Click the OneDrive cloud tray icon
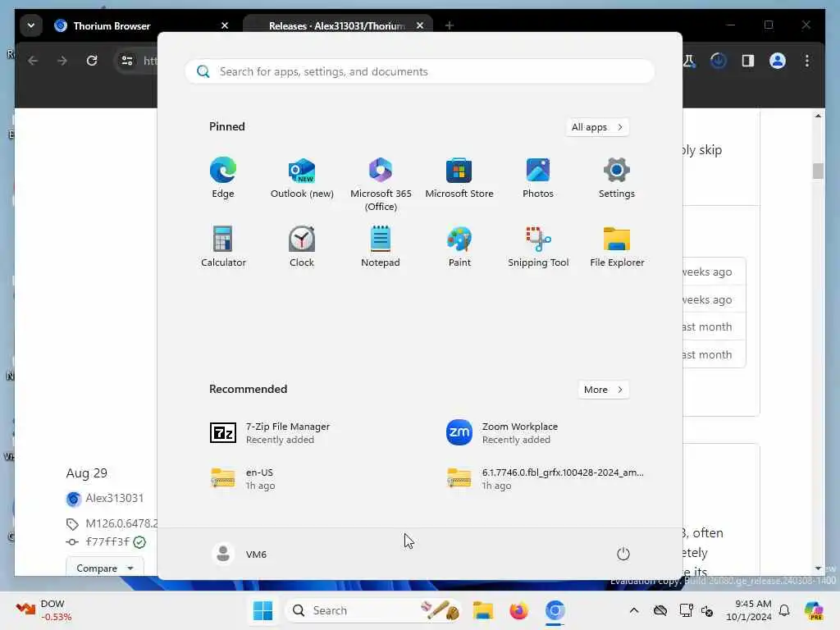Screen dimensions: 840x630 (x=660, y=610)
